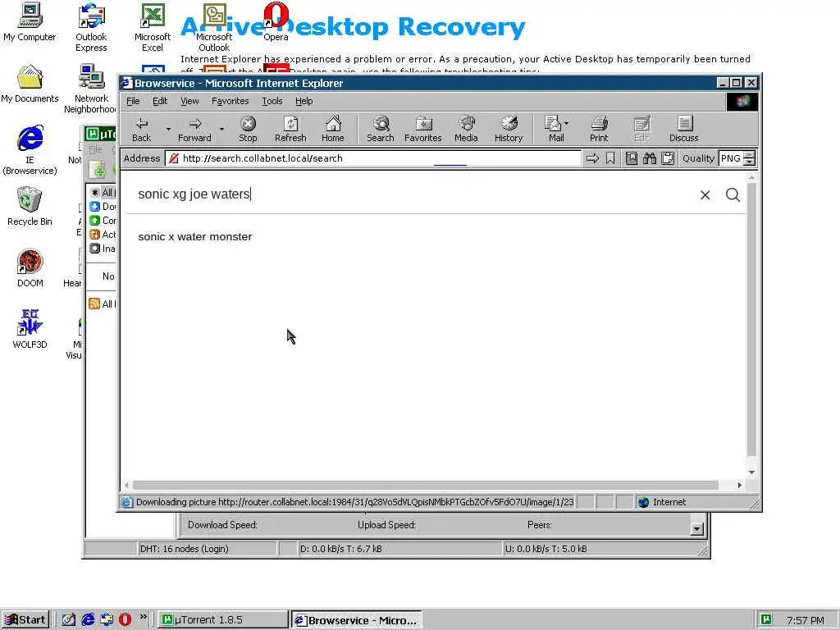The height and width of the screenshot is (630, 840).
Task: Adjust the Quality PNG spinner arrows
Action: (750, 158)
